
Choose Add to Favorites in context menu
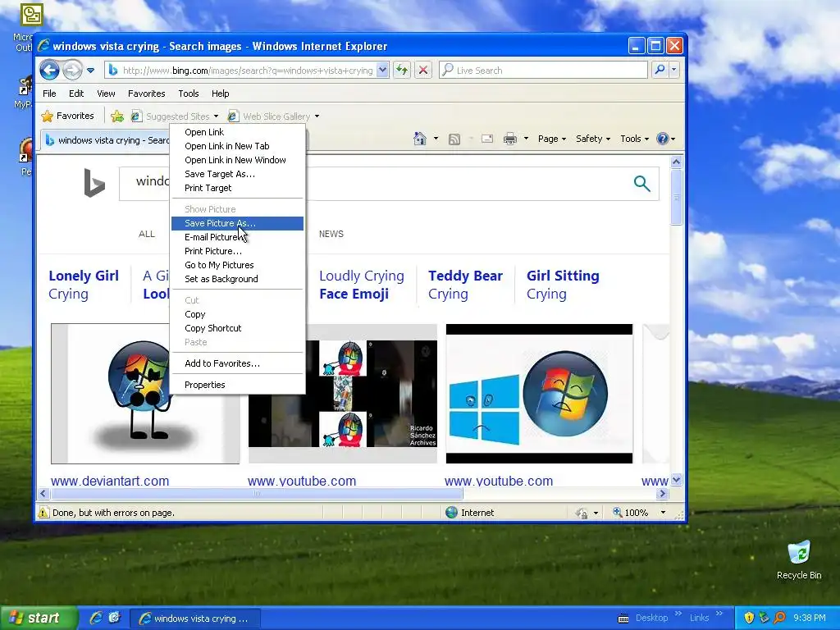237,363
